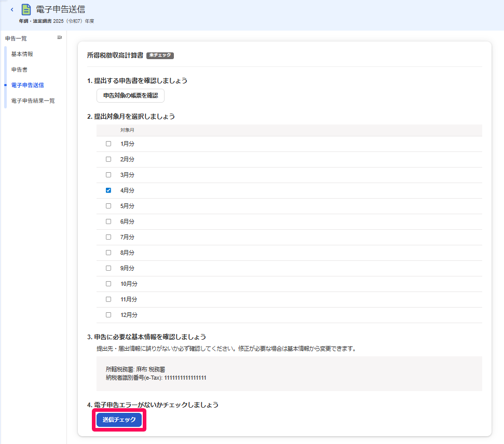Check the 12月分 checkbox
The image size is (504, 444).
108,315
